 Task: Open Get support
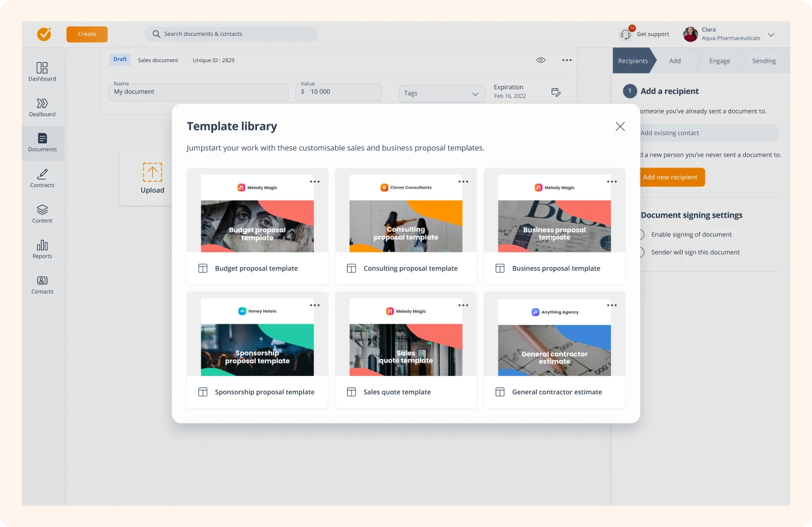coord(644,34)
